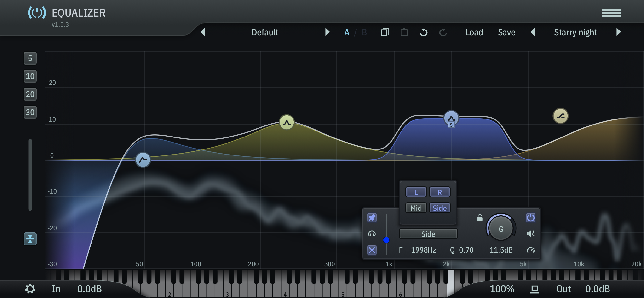Screen dimensions: 644x298
Task: Click the Save button
Action: [x=506, y=32]
